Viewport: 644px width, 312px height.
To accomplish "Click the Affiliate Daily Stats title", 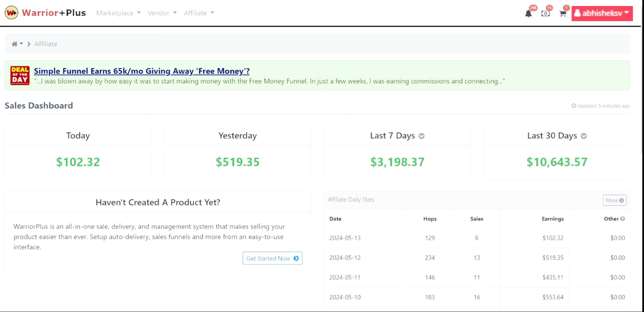I will click(351, 200).
